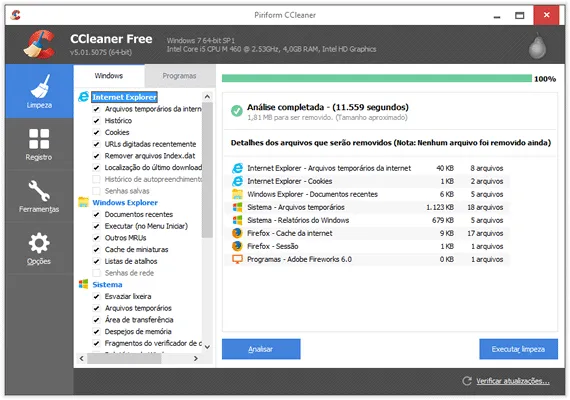Click scroll left arrow of horizontal scrollbar
Image resolution: width=570 pixels, height=400 pixels.
[x=82, y=359]
